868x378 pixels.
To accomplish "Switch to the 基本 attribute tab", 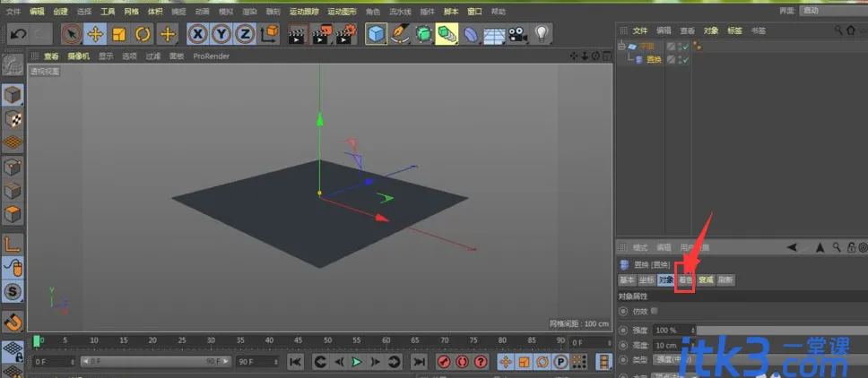I will pos(627,280).
